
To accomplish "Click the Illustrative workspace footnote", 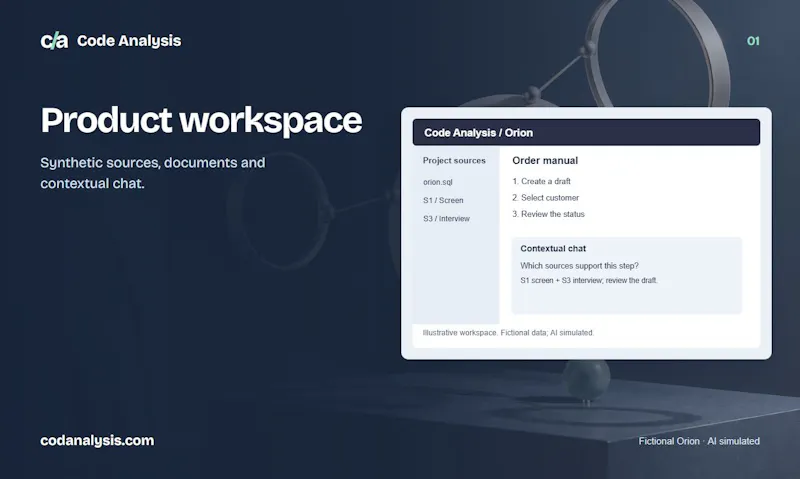I will 508,333.
